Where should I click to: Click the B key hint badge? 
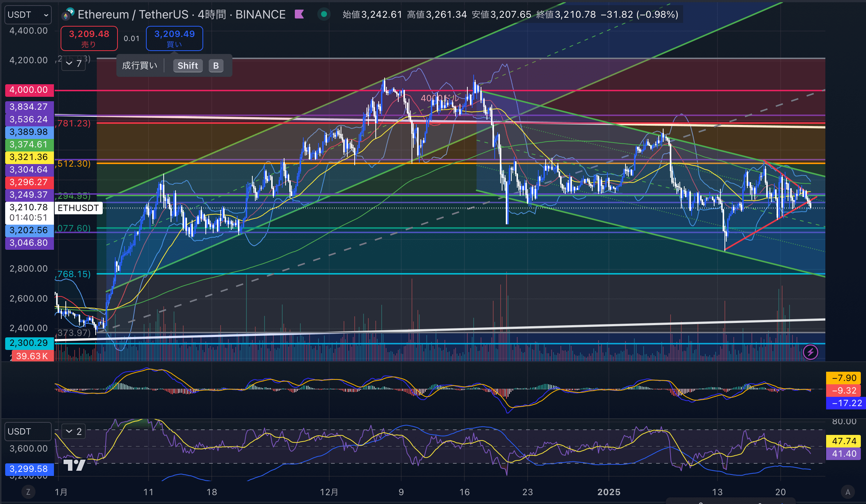[216, 66]
